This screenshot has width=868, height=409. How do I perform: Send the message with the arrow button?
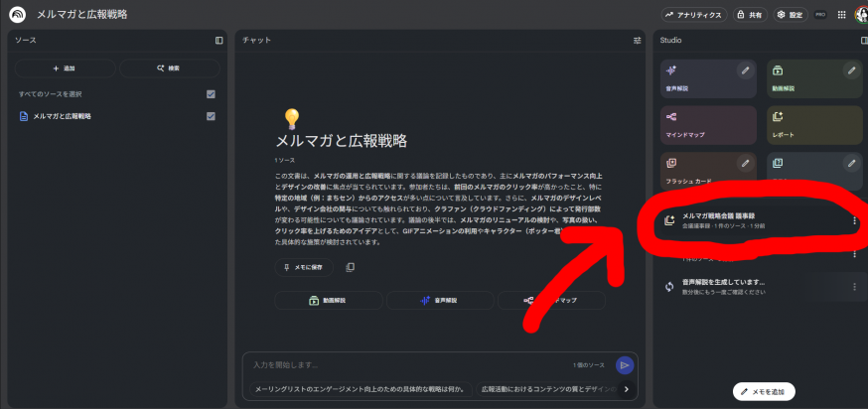tap(624, 365)
